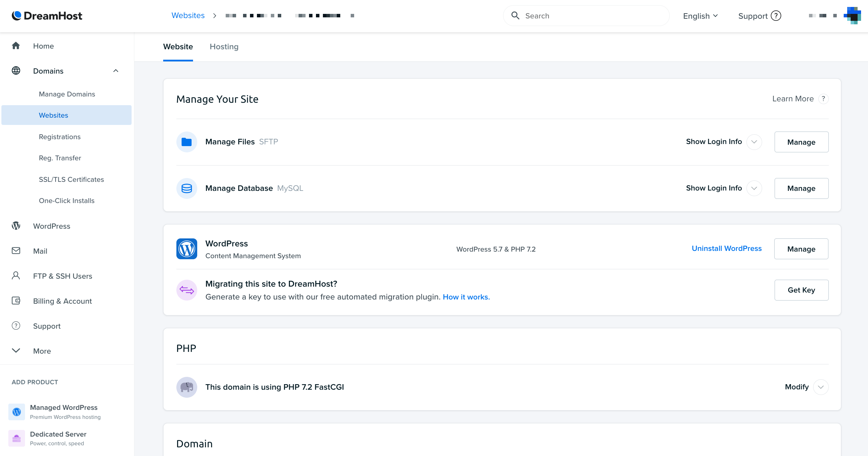868x456 pixels.
Task: Open Manage Domains in sidebar
Action: [67, 94]
